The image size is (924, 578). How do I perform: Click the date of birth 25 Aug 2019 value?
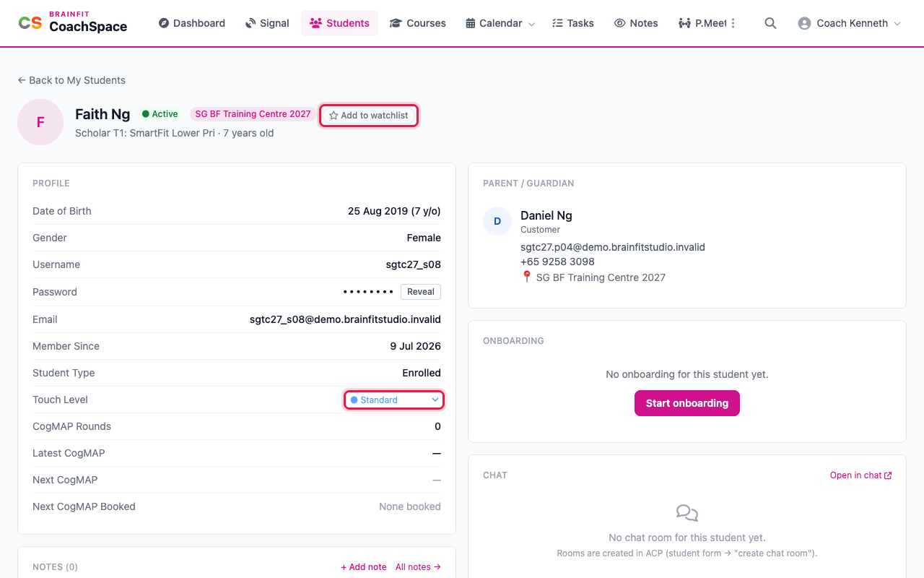(x=394, y=211)
